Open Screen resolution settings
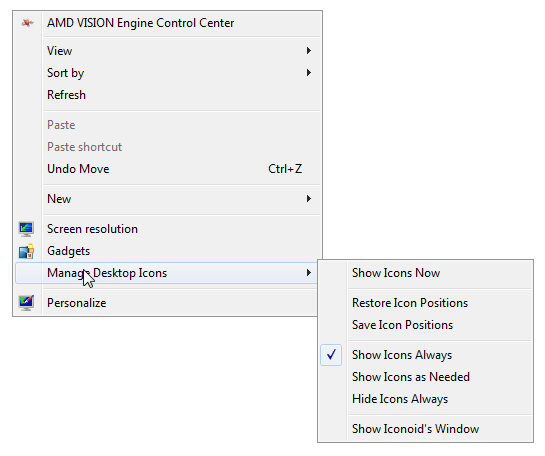 [92, 229]
